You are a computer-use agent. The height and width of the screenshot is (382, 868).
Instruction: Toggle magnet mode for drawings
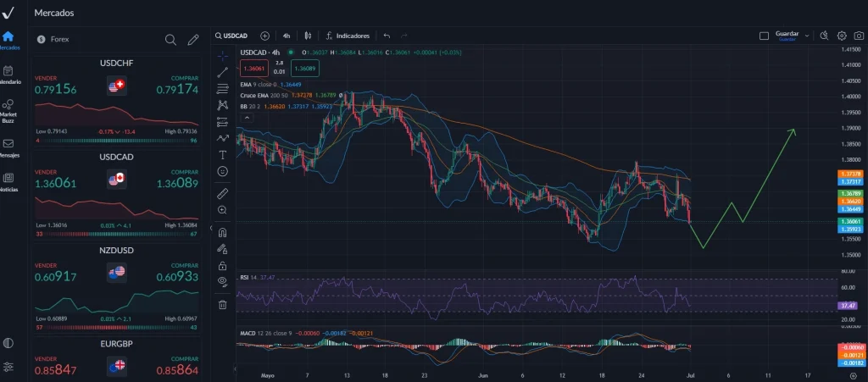coord(223,231)
